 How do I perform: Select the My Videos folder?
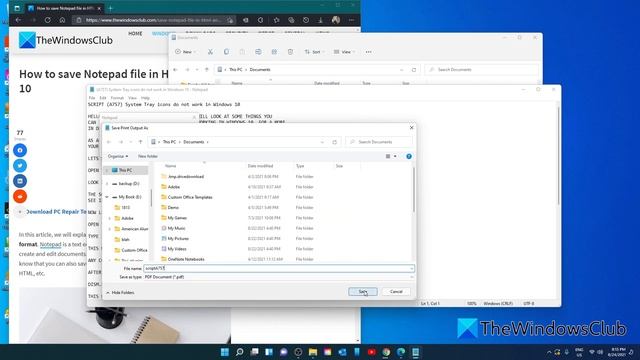click(x=174, y=249)
